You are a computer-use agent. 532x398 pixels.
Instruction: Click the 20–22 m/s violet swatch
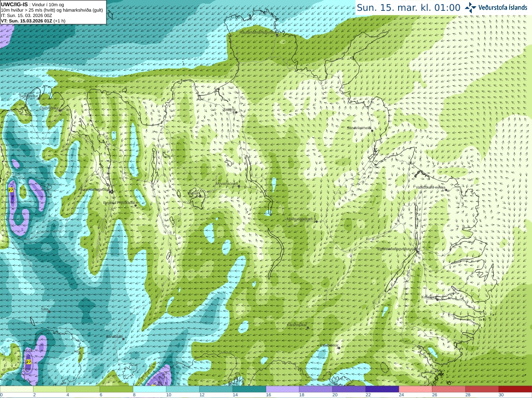349,389
